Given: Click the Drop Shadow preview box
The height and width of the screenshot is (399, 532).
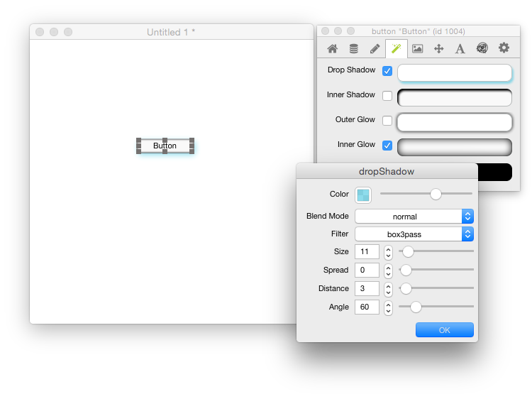Looking at the screenshot, I should pyautogui.click(x=455, y=72).
